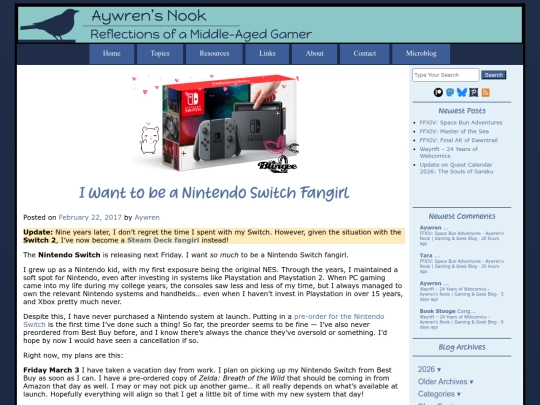Open the Bluesky butterfly icon
This screenshot has height=405, width=540.
click(461, 92)
